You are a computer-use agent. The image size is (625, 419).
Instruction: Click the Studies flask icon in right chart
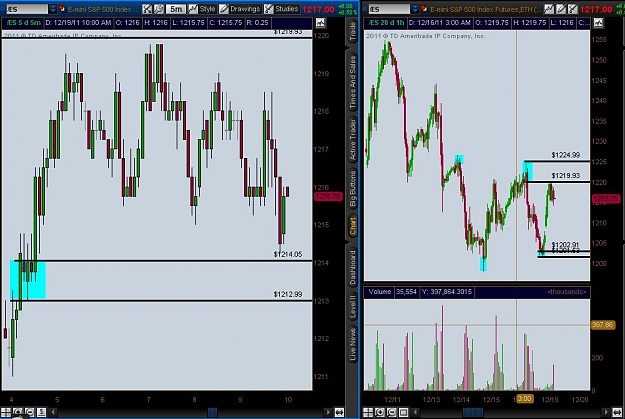click(x=572, y=9)
